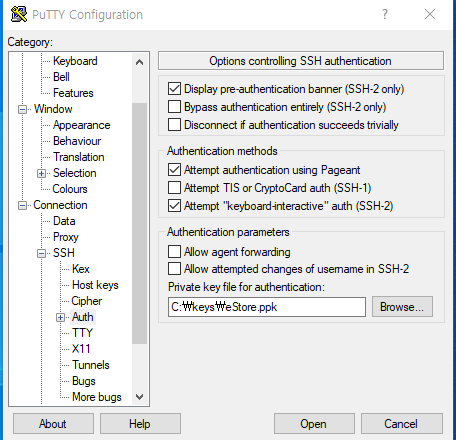456x440 pixels.
Task: Collapse the Window tree node
Action: point(22,109)
